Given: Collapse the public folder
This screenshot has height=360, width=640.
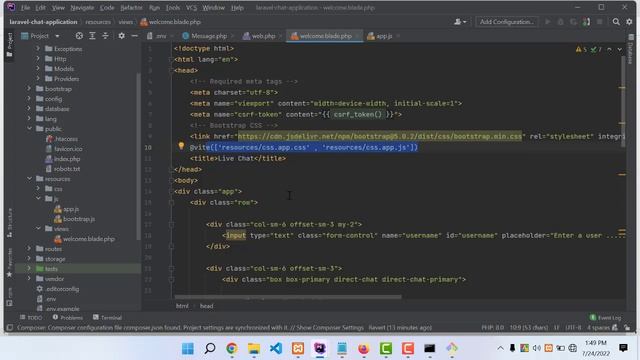Looking at the screenshot, I should tap(29, 129).
